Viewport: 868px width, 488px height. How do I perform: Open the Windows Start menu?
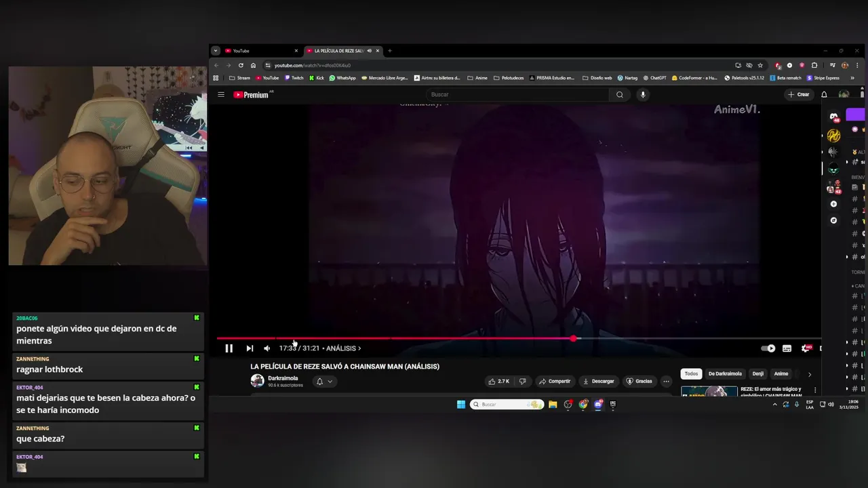461,405
